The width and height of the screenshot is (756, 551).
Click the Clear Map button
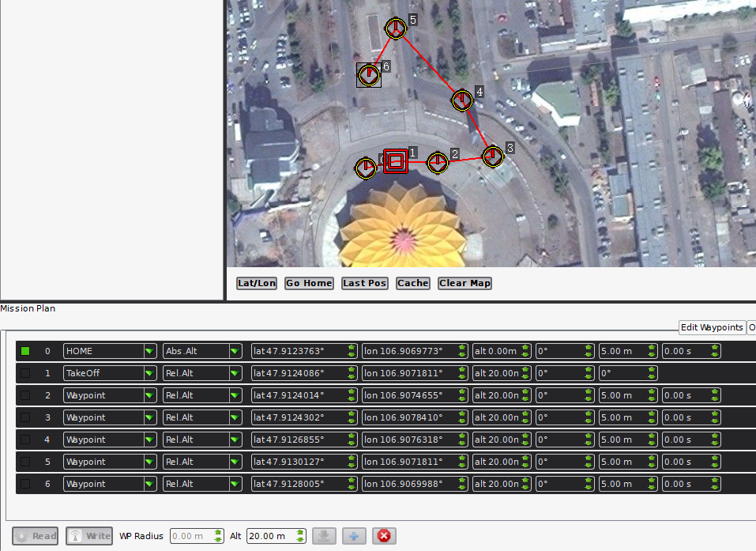(465, 283)
